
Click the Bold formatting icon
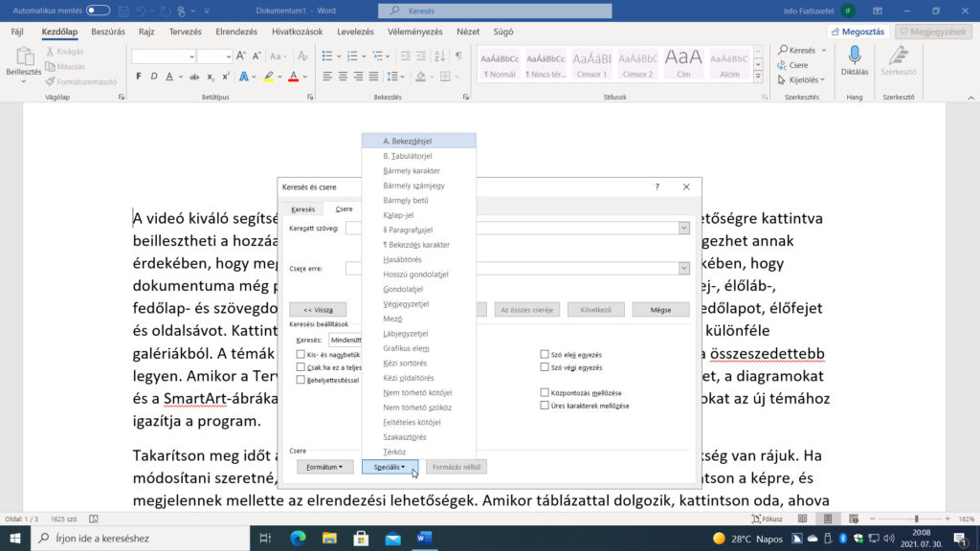(x=138, y=77)
